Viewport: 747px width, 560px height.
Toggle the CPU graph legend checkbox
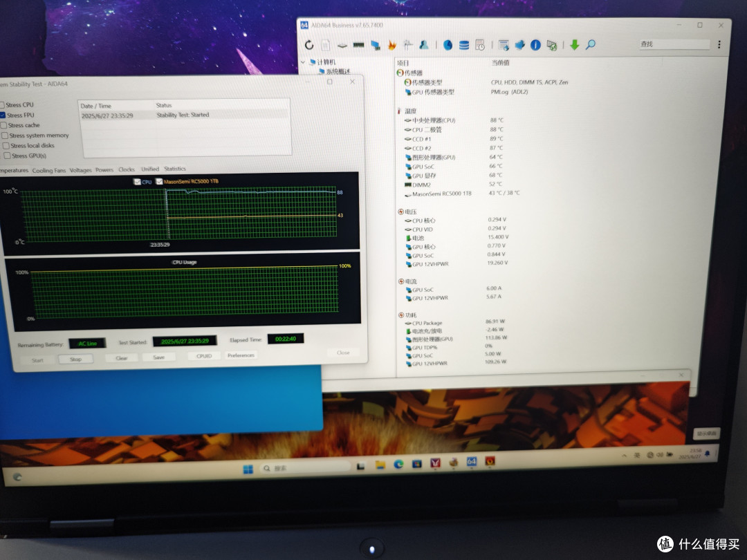(x=137, y=182)
